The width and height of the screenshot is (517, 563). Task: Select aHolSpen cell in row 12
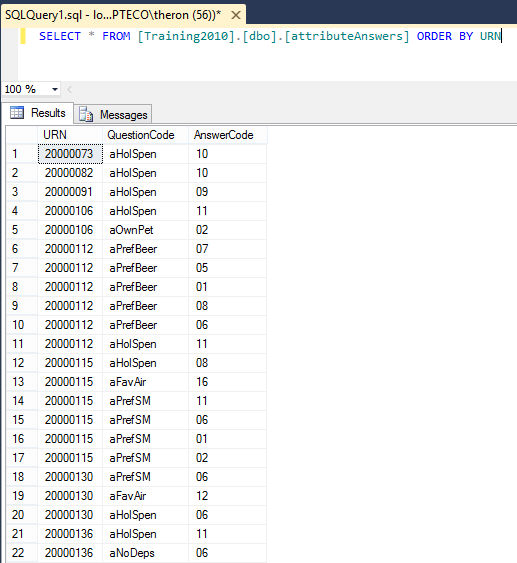145,363
